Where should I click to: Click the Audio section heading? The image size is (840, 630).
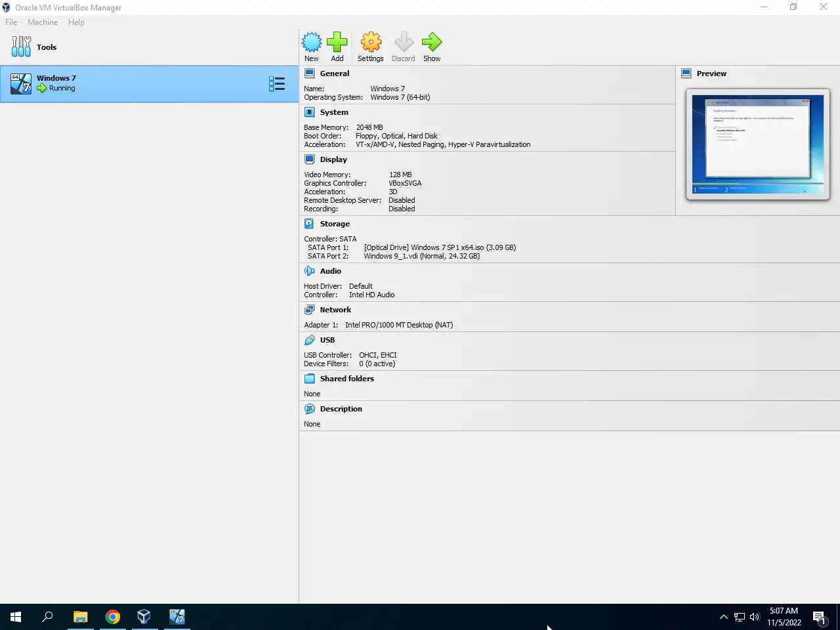(331, 271)
